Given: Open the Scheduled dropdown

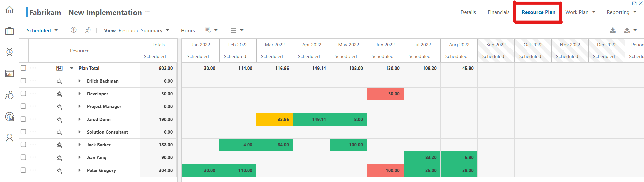Looking at the screenshot, I should pos(42,30).
